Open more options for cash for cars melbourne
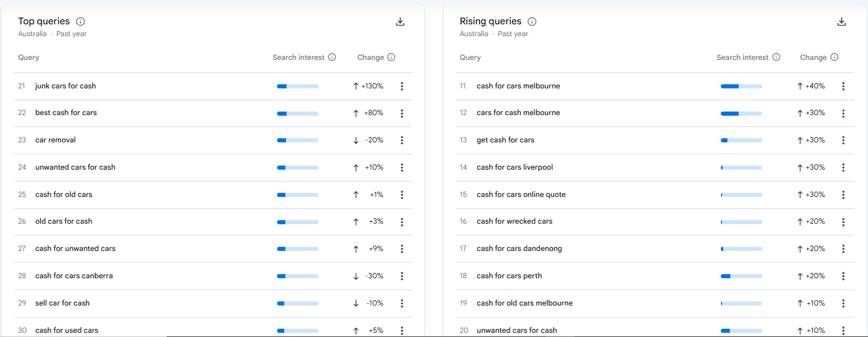This screenshot has height=337, width=868. (x=843, y=86)
